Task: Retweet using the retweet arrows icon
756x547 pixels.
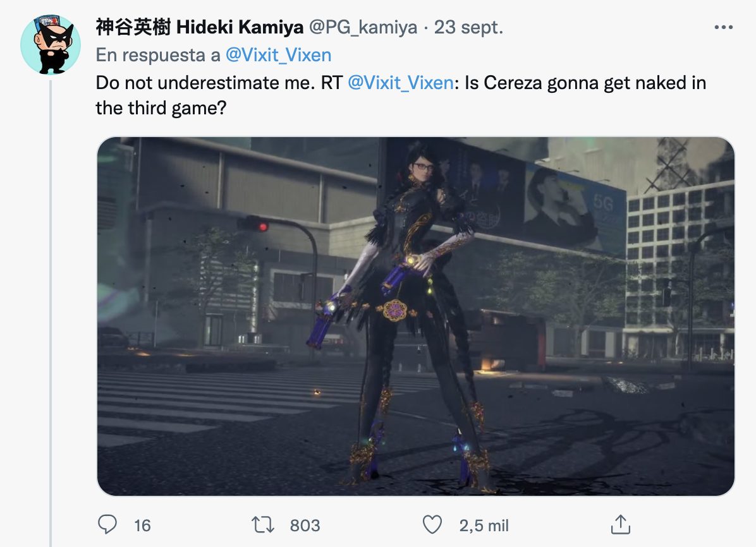Action: [x=263, y=524]
